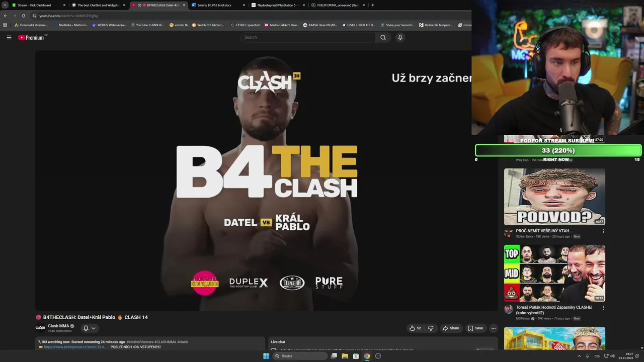Click the 33 (220%) sub goal progress bar
This screenshot has width=644, height=362.
tap(558, 150)
